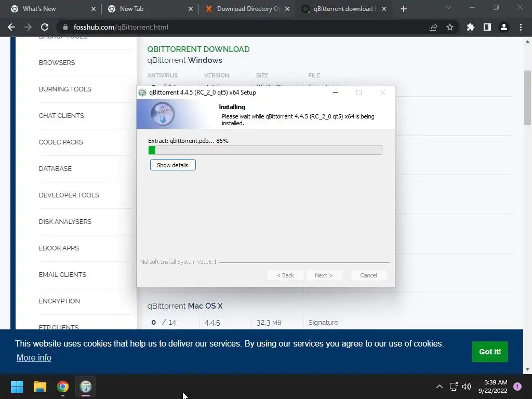Open the Windows Start menu
The width and height of the screenshot is (532, 399).
(17, 387)
